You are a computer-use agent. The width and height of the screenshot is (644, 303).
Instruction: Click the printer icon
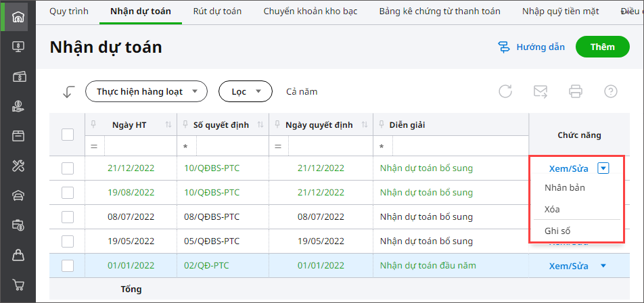pyautogui.click(x=576, y=91)
